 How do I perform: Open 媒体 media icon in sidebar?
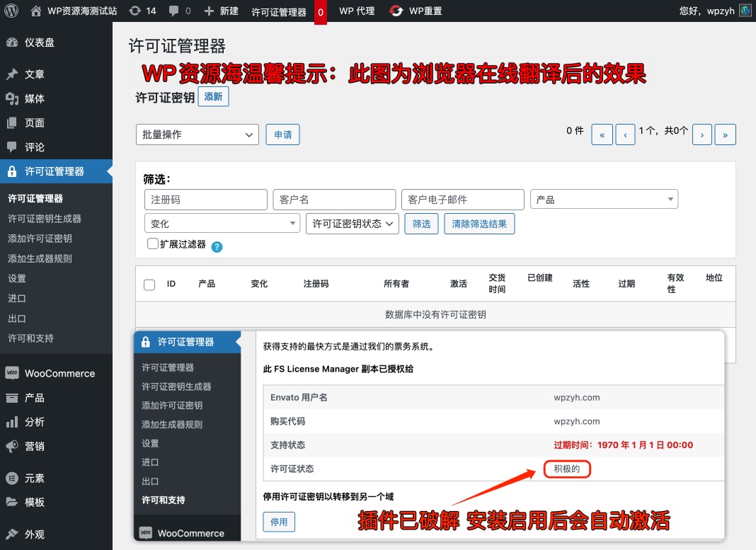click(x=12, y=98)
